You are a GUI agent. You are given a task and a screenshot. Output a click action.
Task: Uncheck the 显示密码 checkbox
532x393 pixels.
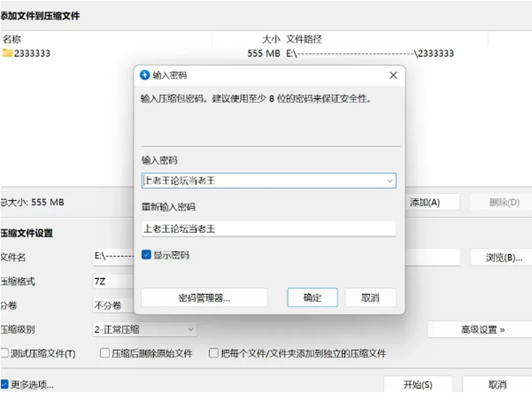146,254
